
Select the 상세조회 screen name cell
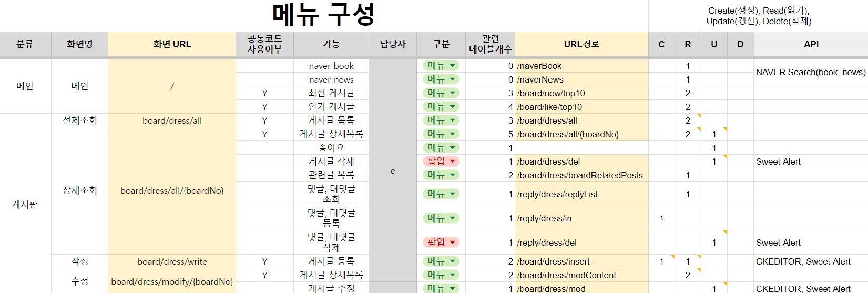click(80, 190)
